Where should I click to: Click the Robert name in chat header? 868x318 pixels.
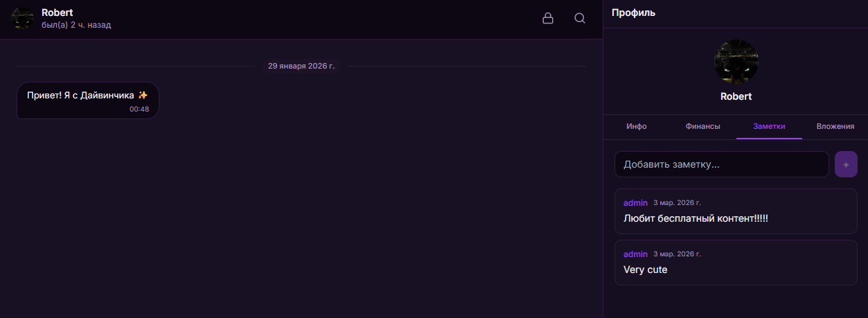[x=57, y=12]
